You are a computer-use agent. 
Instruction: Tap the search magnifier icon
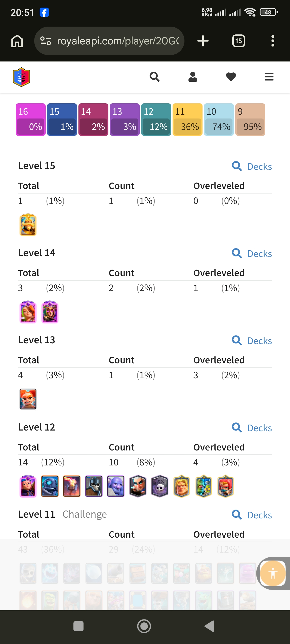(154, 77)
